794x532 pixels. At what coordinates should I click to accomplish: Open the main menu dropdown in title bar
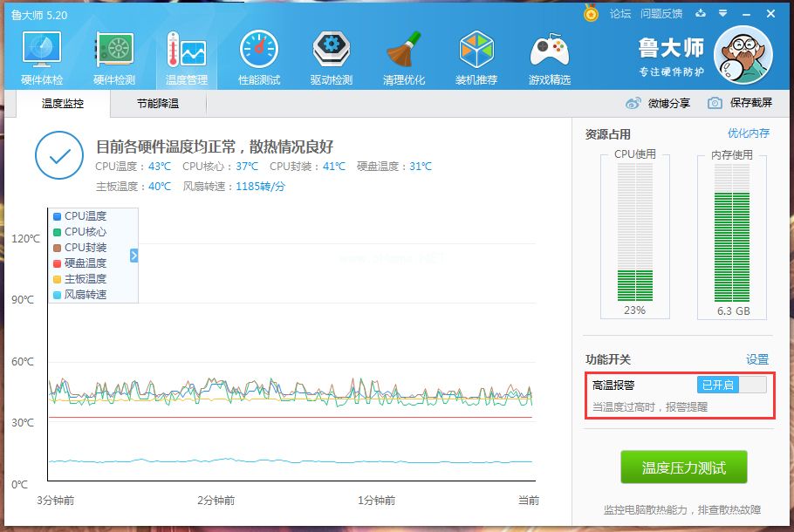click(722, 14)
